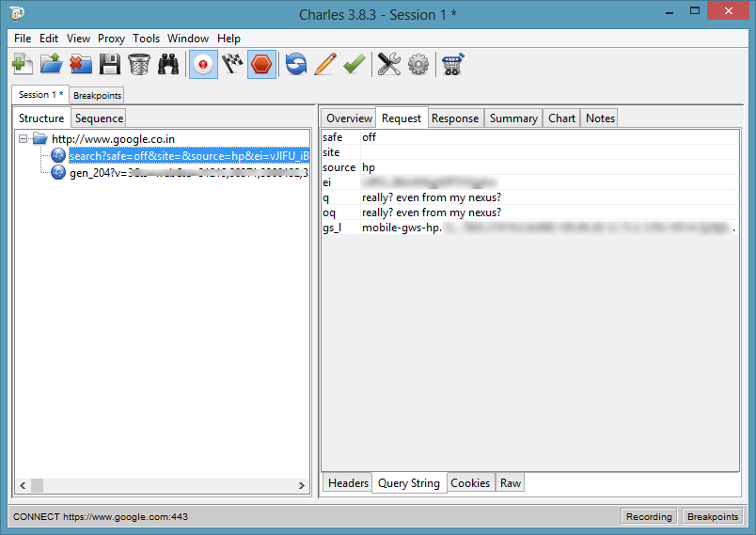Select the 'source' parameter row
756x535 pixels.
(x=530, y=167)
